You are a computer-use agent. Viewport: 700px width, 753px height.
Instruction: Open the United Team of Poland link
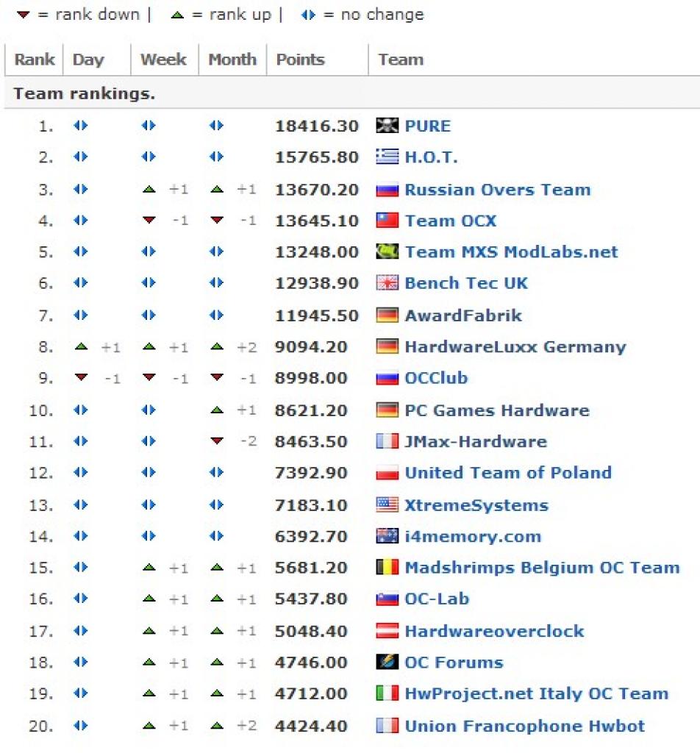coord(508,473)
